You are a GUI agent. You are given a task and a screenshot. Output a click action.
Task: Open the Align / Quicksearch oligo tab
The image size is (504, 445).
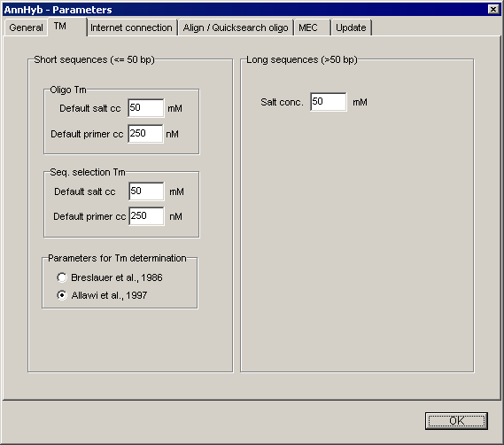click(x=236, y=27)
